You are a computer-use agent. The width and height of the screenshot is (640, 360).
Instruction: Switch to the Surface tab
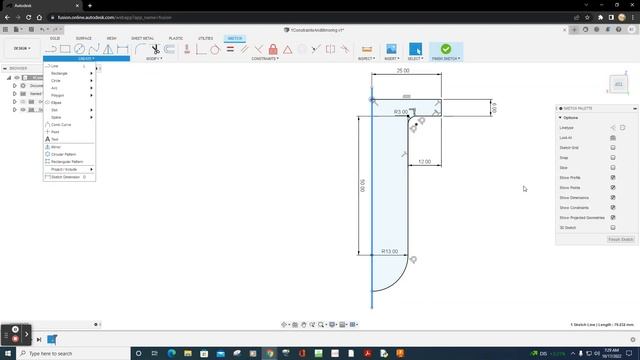click(83, 38)
